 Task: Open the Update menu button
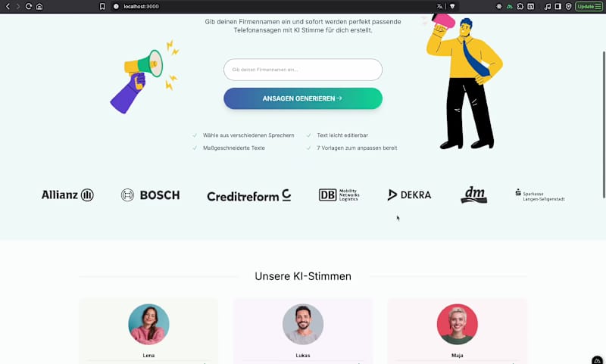pos(589,7)
